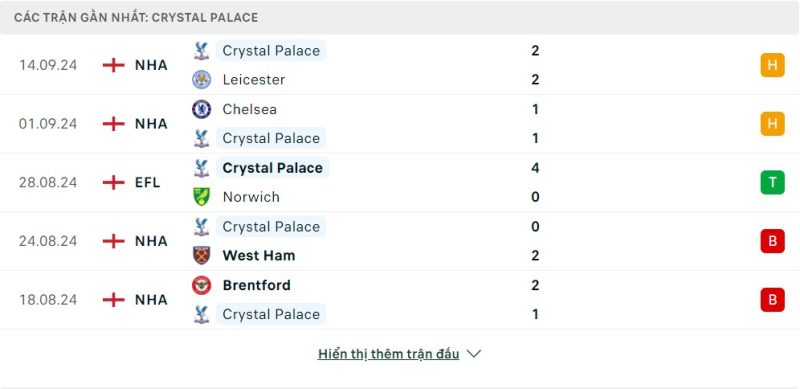
Task: Open the 01.09.24 Chelsea match row date
Action: pos(48,124)
